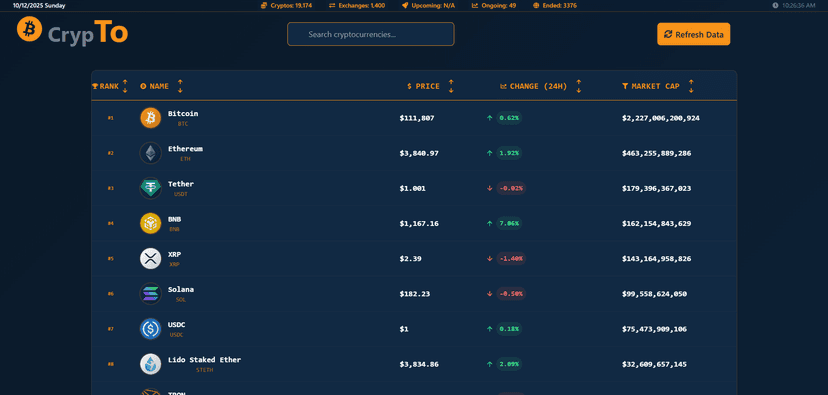
Task: Click the chart icon beside Change (24H)
Action: [503, 86]
